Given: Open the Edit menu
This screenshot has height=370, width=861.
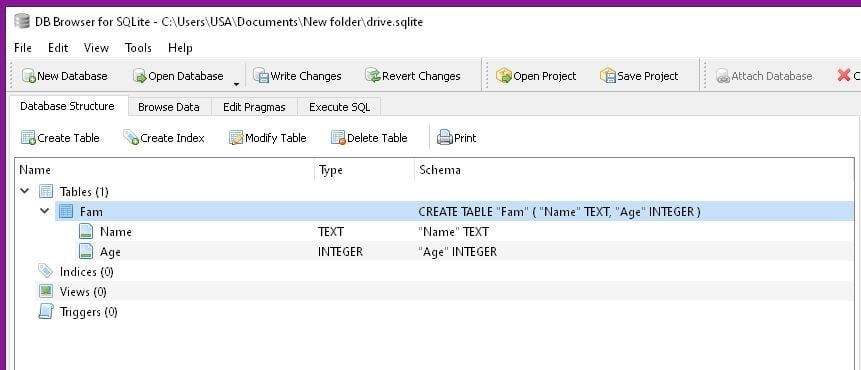Looking at the screenshot, I should 58,48.
